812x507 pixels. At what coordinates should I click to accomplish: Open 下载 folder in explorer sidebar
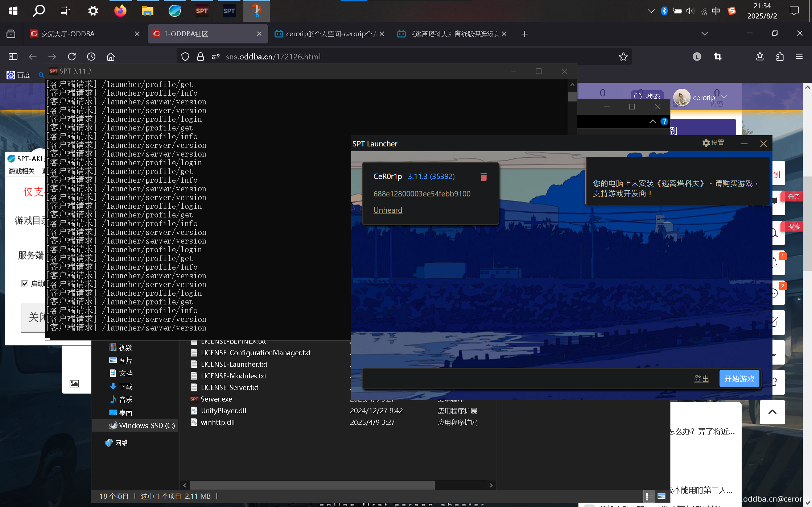coord(121,386)
